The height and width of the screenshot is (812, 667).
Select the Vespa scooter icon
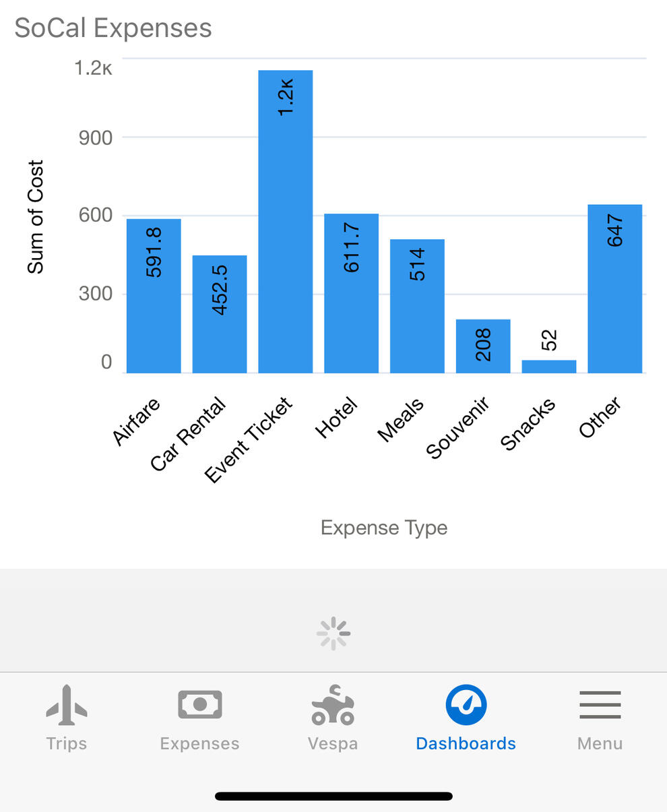click(332, 705)
